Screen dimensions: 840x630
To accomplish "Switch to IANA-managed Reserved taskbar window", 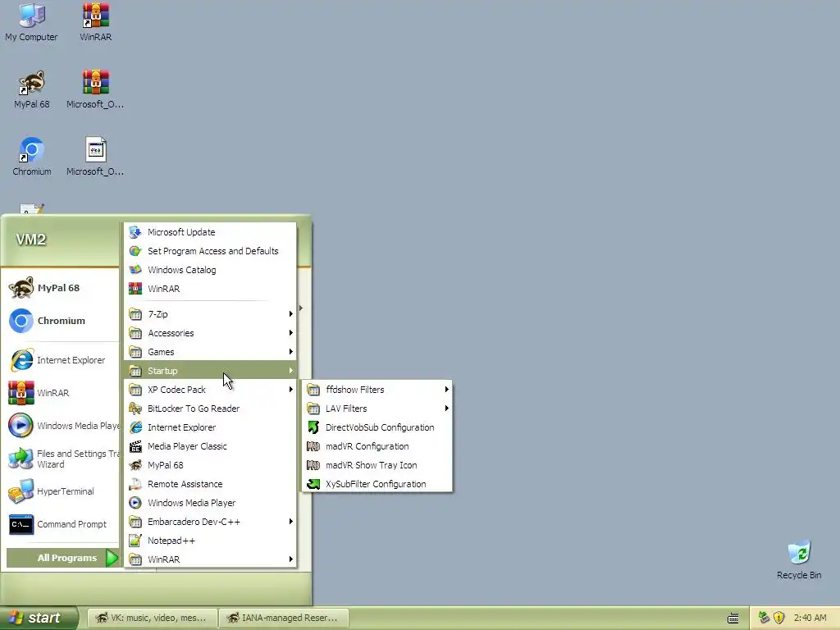I will click(x=284, y=618).
